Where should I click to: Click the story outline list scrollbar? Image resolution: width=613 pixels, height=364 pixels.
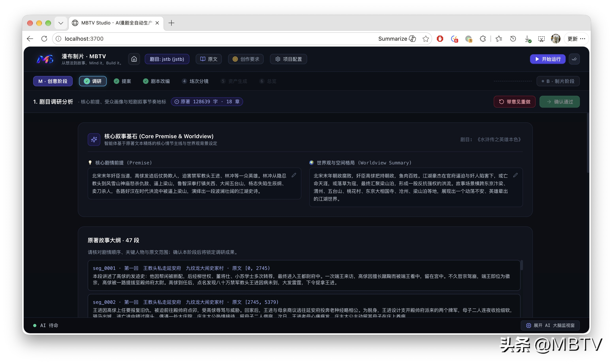[x=522, y=265]
